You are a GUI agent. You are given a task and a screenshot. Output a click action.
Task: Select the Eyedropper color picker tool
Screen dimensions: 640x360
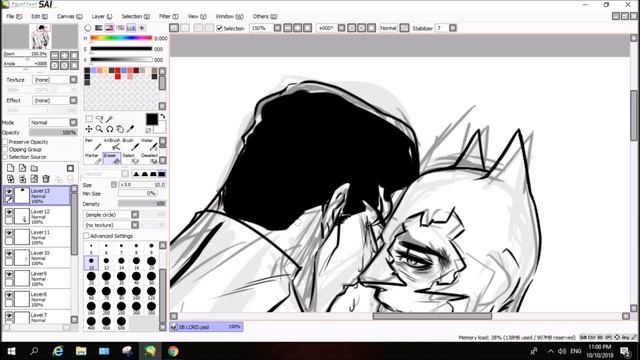point(130,129)
